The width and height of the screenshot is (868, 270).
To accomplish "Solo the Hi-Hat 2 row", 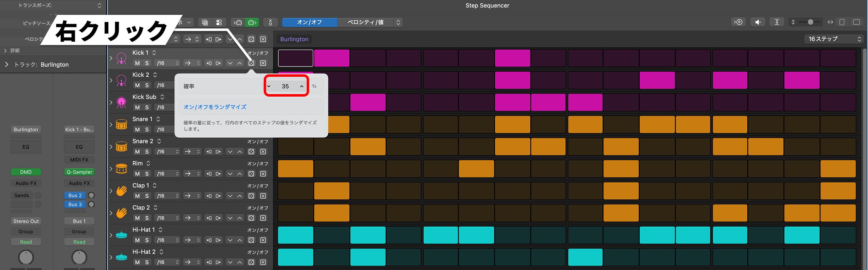I will pos(147,262).
